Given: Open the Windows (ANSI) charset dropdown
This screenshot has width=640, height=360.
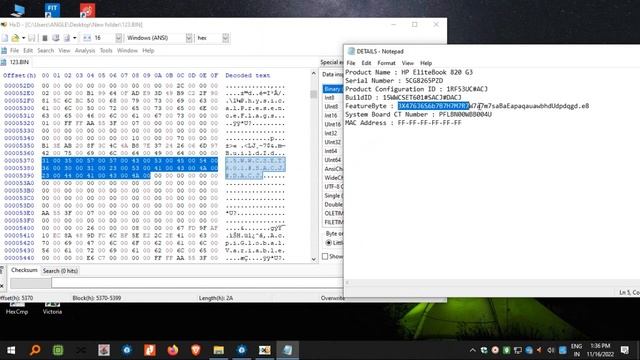Looking at the screenshot, I should (189, 38).
